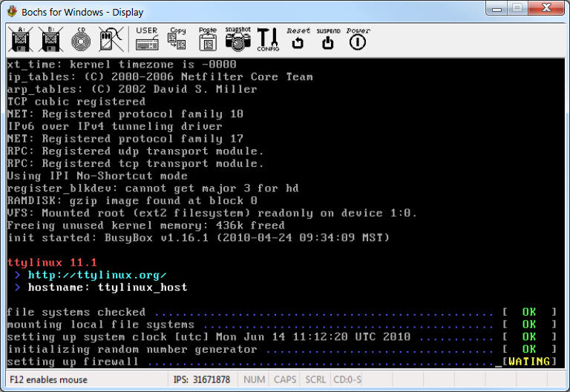
Task: Close the Bochs display window
Action: coord(546,8)
